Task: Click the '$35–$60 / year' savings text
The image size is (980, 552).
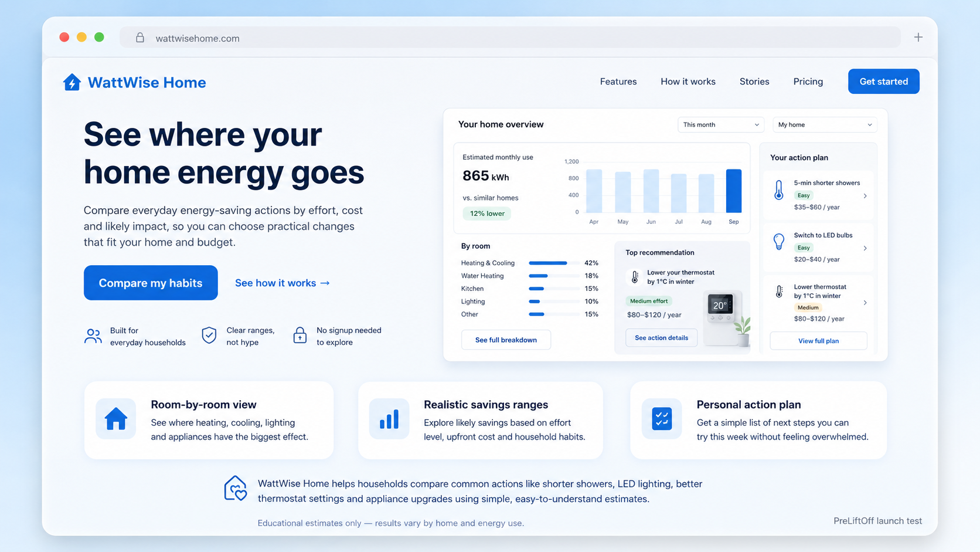Action: (x=817, y=207)
